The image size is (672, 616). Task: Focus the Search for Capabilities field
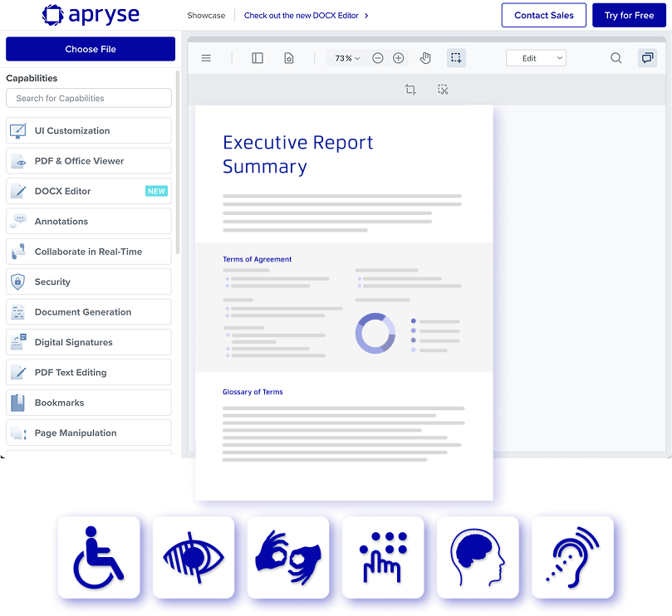(x=89, y=98)
